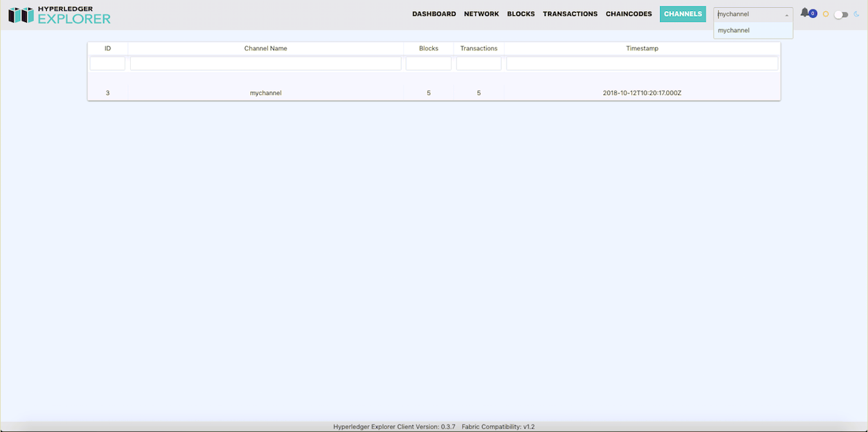
Task: Focus the Transactions filter field
Action: [479, 63]
